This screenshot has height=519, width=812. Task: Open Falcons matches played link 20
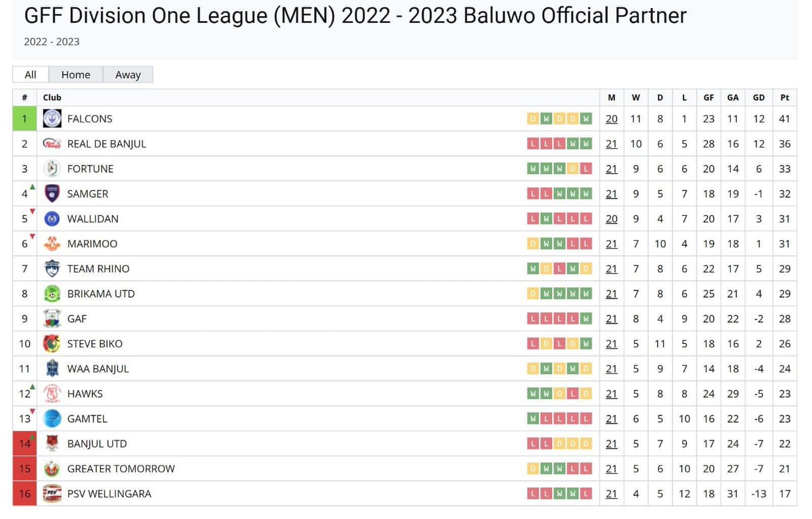click(x=612, y=118)
